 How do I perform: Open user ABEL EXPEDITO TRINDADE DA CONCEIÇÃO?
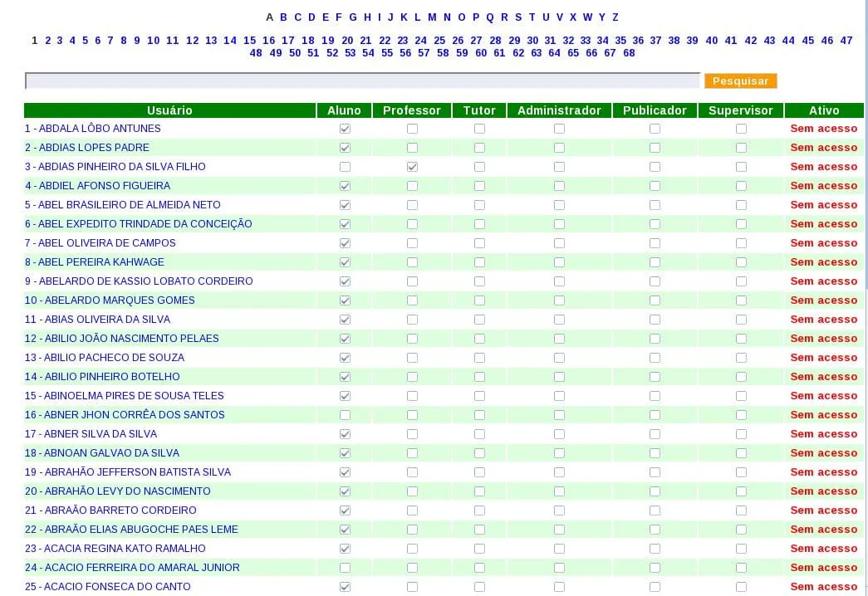click(x=139, y=224)
